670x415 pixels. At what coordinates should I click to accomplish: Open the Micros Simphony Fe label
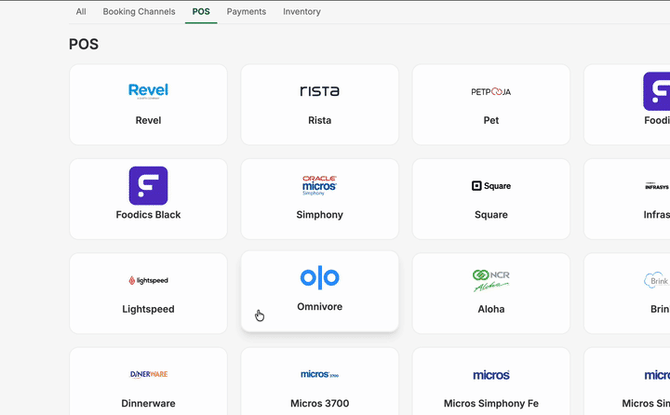coord(491,403)
